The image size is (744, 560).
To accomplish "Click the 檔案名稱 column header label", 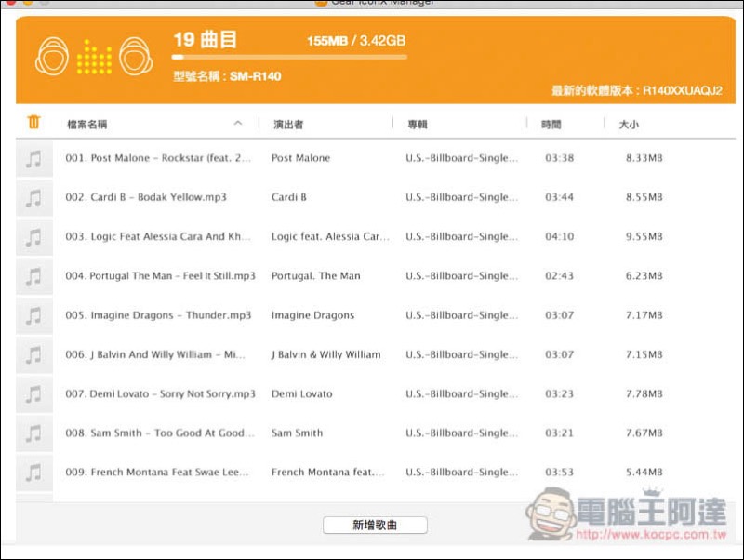I will point(87,124).
